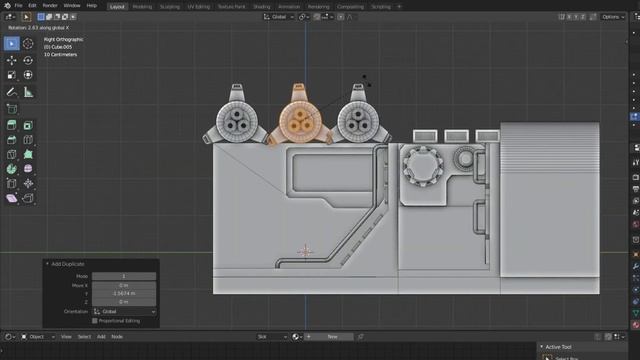The height and width of the screenshot is (360, 640).
Task: Choose the Shrink/Fatten tool
Action: coord(28,184)
